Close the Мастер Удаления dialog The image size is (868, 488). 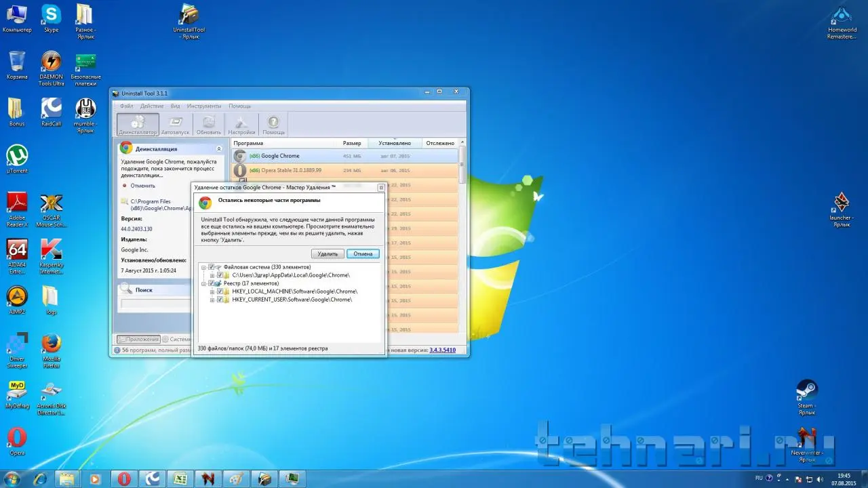click(380, 187)
